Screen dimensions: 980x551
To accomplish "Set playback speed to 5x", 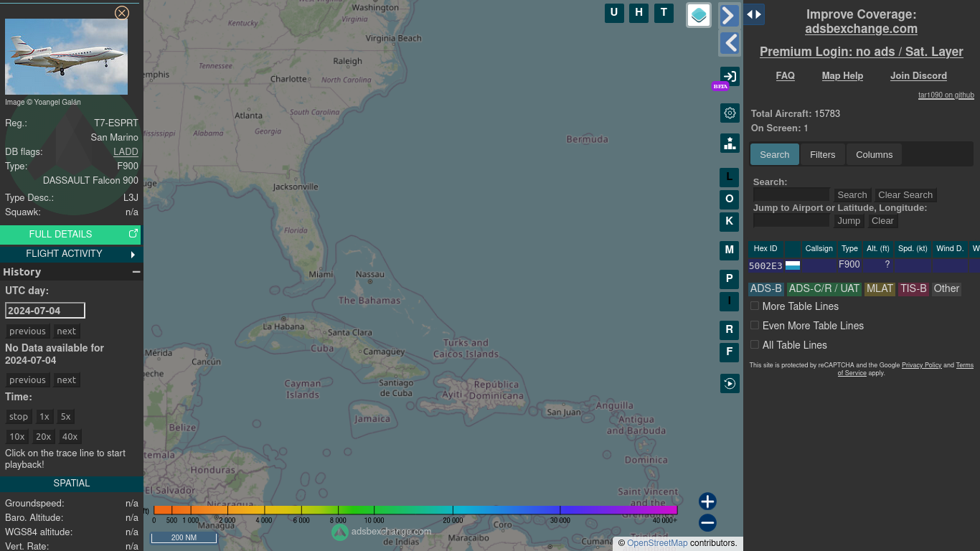I will (66, 417).
